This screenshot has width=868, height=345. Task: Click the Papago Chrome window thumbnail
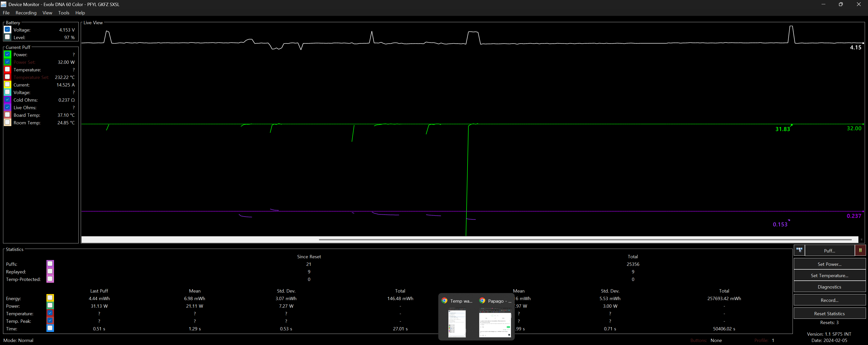[x=495, y=323]
